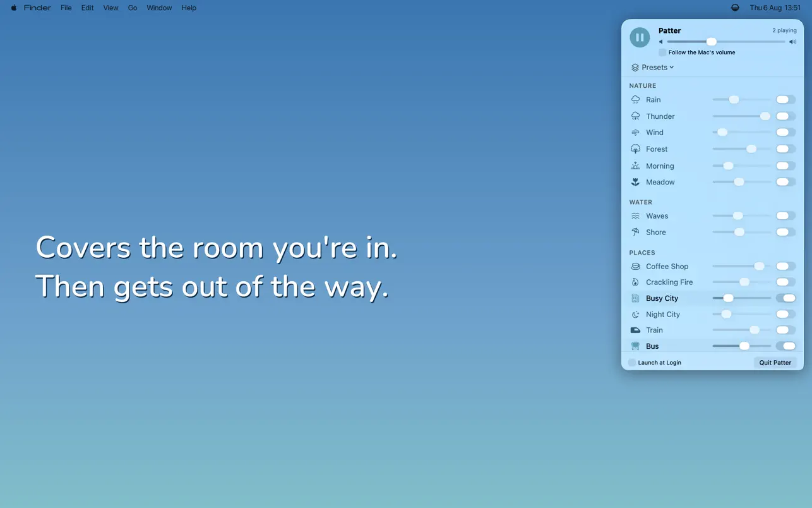Open the Window menu
The width and height of the screenshot is (812, 508).
pyautogui.click(x=159, y=8)
